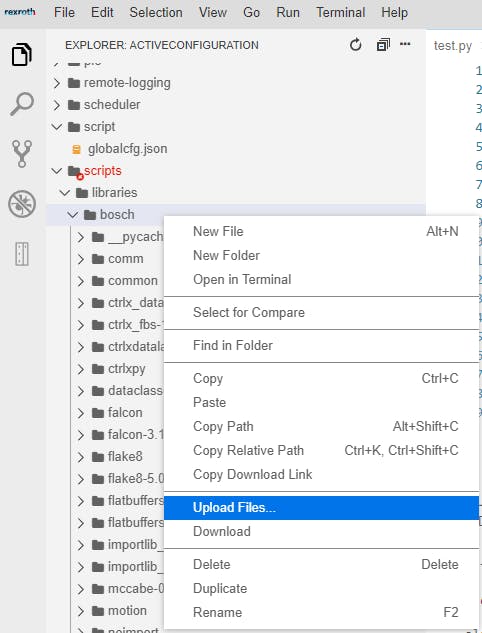Expand the comm folder chevron
482x633 pixels.
[81, 259]
